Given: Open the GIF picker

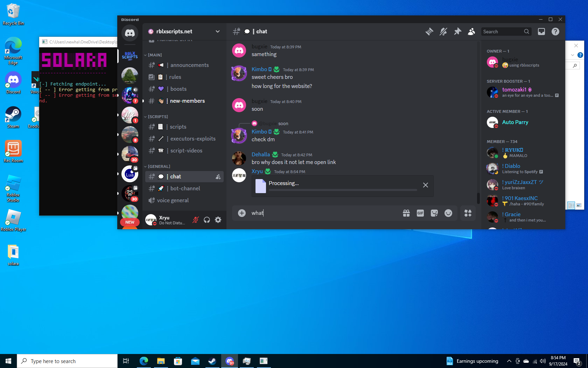Looking at the screenshot, I should point(420,213).
